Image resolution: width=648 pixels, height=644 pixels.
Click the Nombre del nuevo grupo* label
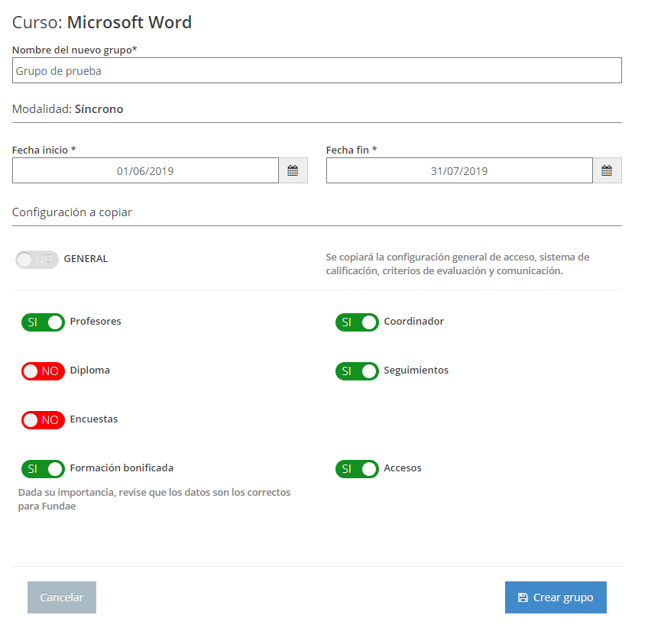coord(74,50)
